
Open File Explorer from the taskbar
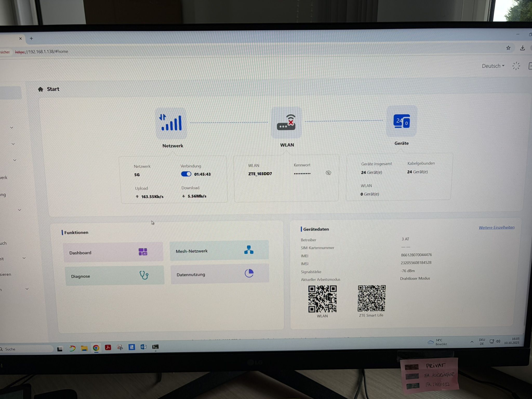pos(84,348)
